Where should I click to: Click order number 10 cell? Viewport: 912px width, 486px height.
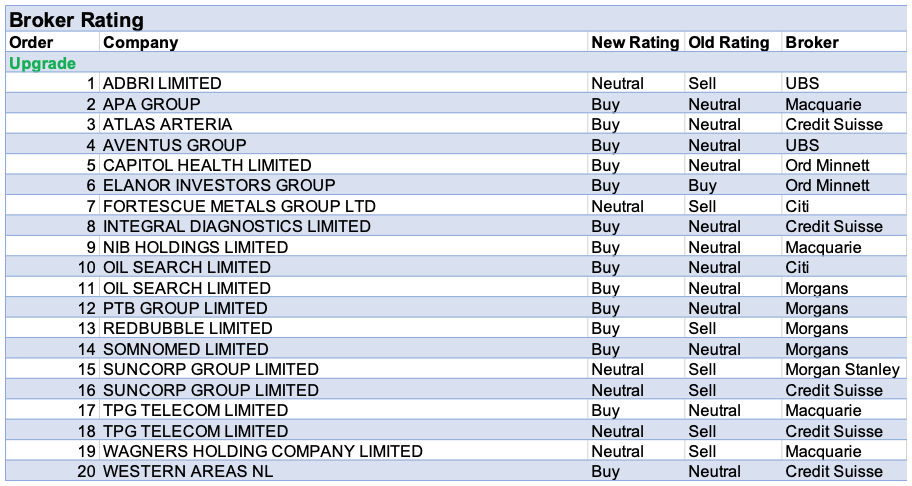tap(87, 267)
